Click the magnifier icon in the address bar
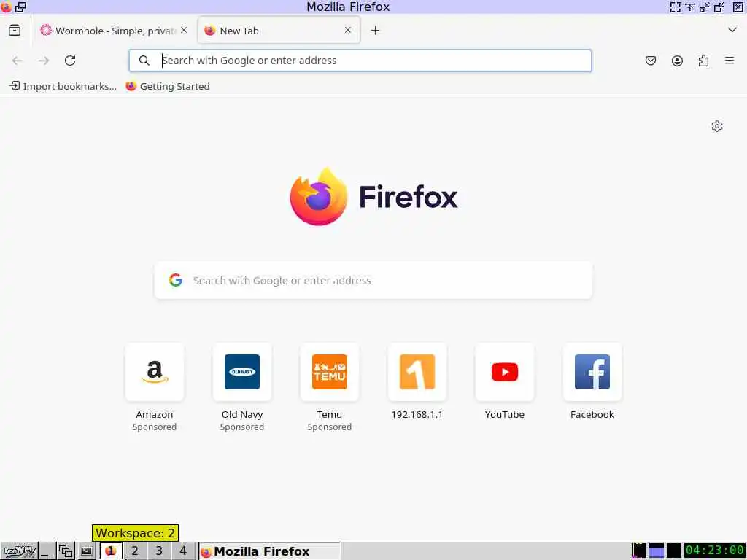747x560 pixels. coord(144,61)
